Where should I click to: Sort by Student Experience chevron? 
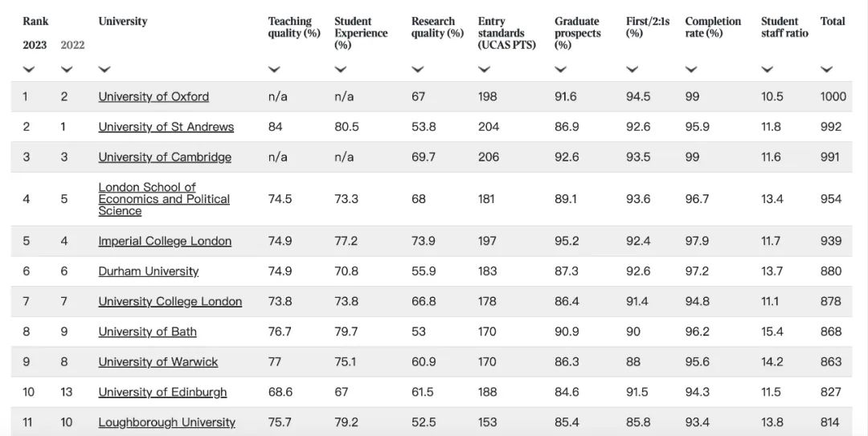click(x=341, y=70)
